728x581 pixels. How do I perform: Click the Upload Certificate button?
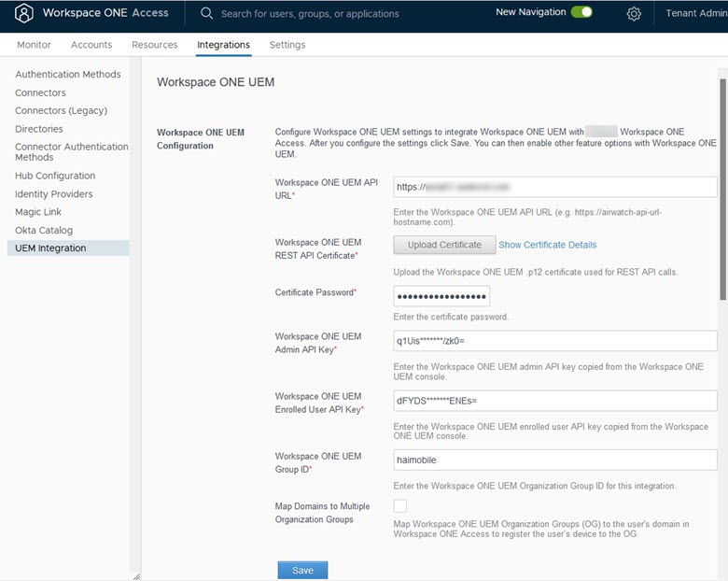click(x=444, y=245)
